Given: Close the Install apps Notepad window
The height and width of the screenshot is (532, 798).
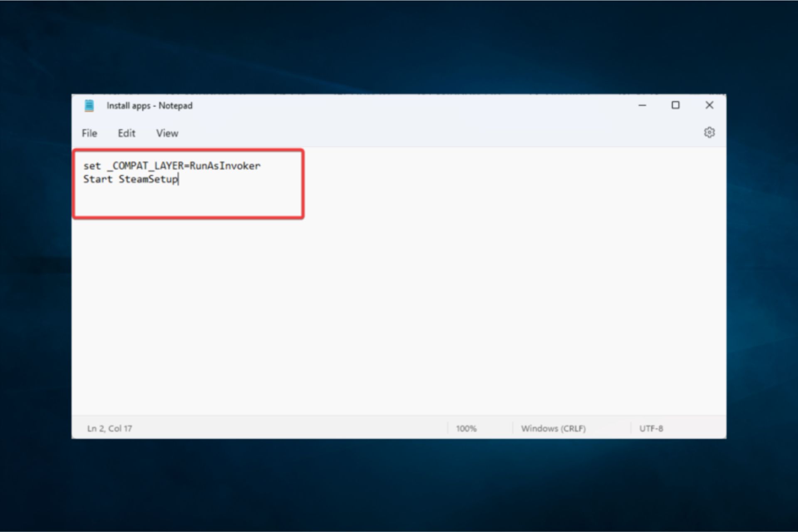Looking at the screenshot, I should point(709,105).
